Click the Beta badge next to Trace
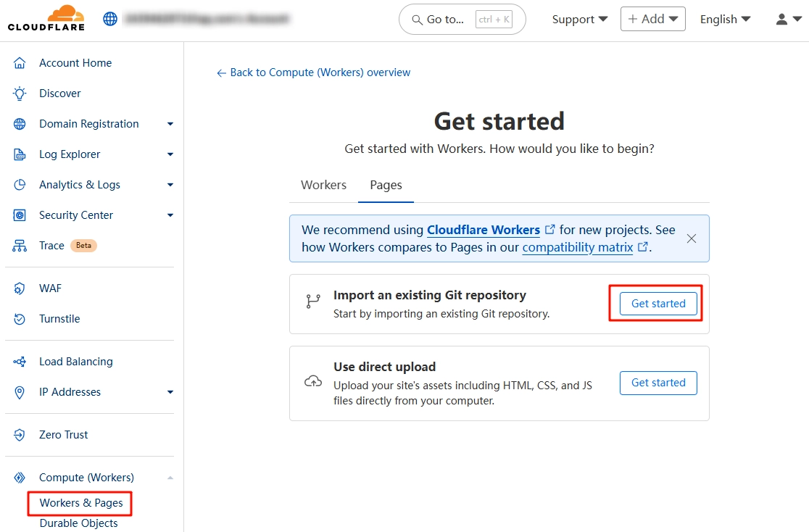This screenshot has height=532, width=809. (83, 246)
